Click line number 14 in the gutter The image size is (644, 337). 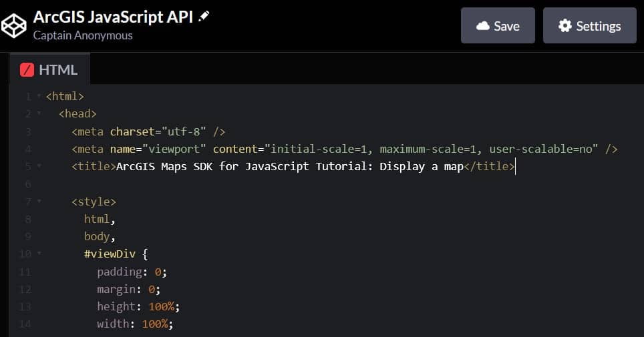(x=25, y=324)
